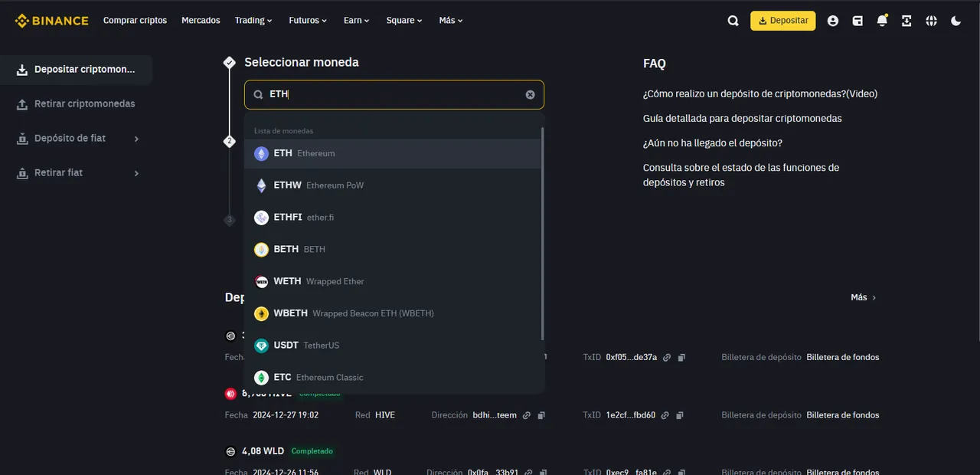Click the Binance logo
980x475 pixels.
pos(52,21)
